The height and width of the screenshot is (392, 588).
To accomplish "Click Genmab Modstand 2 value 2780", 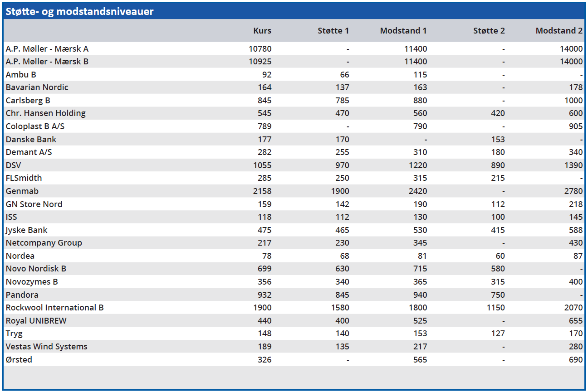I will coord(573,191).
